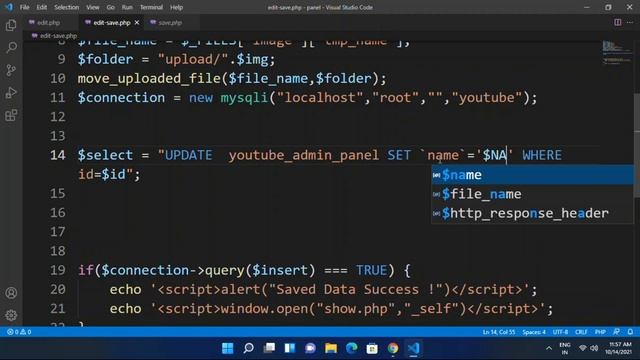This screenshot has height=360, width=640.
Task: Click the feedback icon in status bar
Action: click(x=616, y=332)
